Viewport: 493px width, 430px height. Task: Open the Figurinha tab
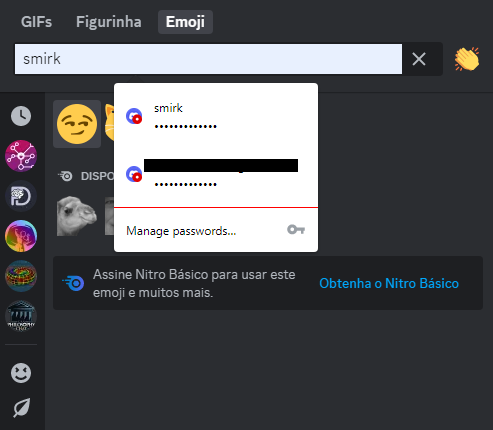tap(109, 22)
